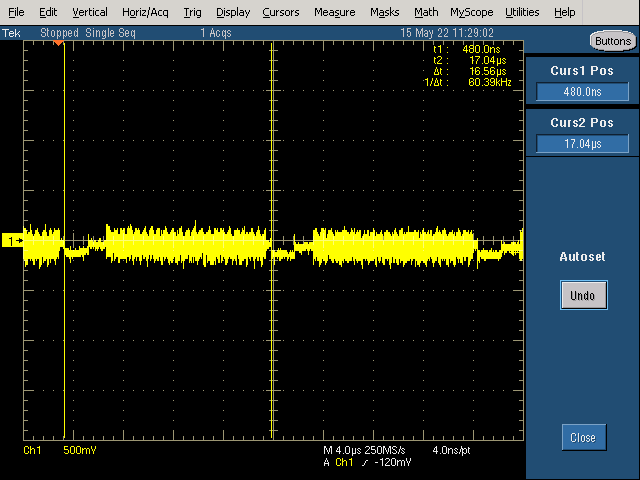Switch to Buttons mode
The height and width of the screenshot is (480, 640).
tap(613, 41)
